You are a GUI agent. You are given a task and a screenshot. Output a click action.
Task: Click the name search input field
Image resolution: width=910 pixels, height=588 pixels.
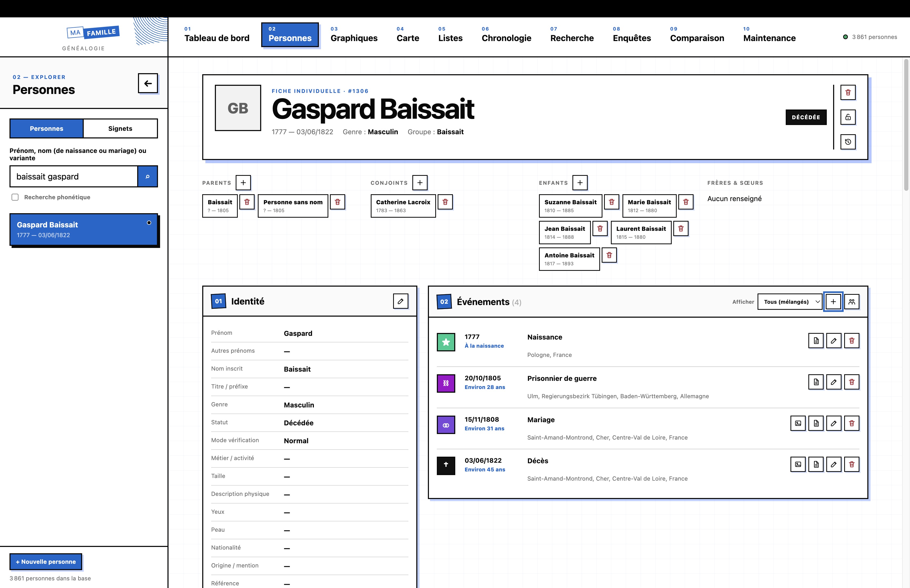pyautogui.click(x=74, y=176)
